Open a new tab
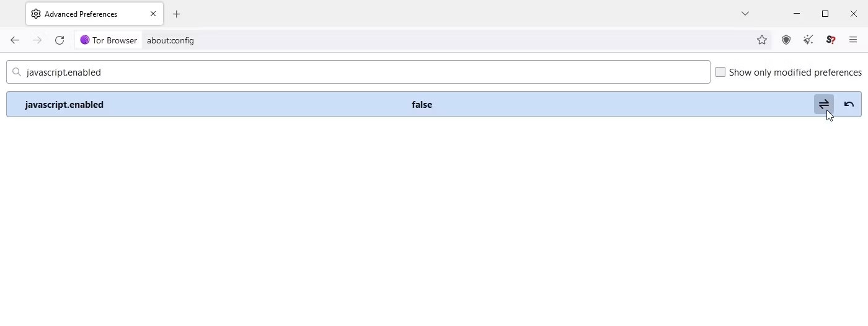This screenshot has height=326, width=868. pyautogui.click(x=176, y=14)
